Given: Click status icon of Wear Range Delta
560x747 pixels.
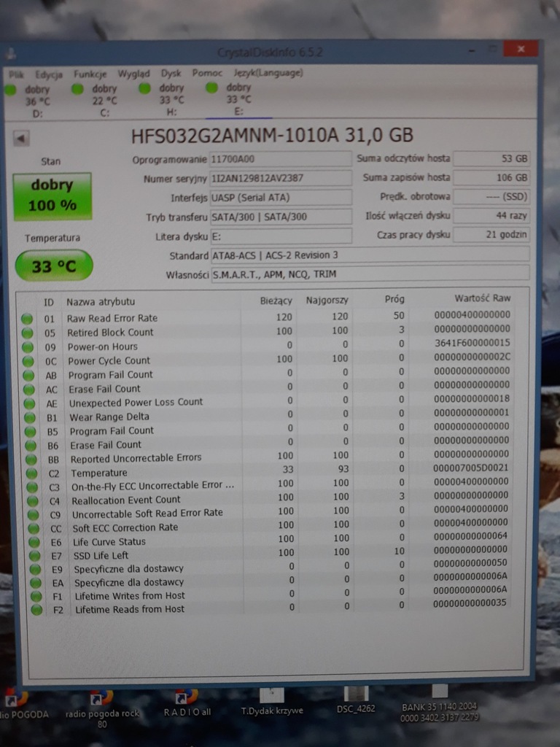Looking at the screenshot, I should [30, 418].
